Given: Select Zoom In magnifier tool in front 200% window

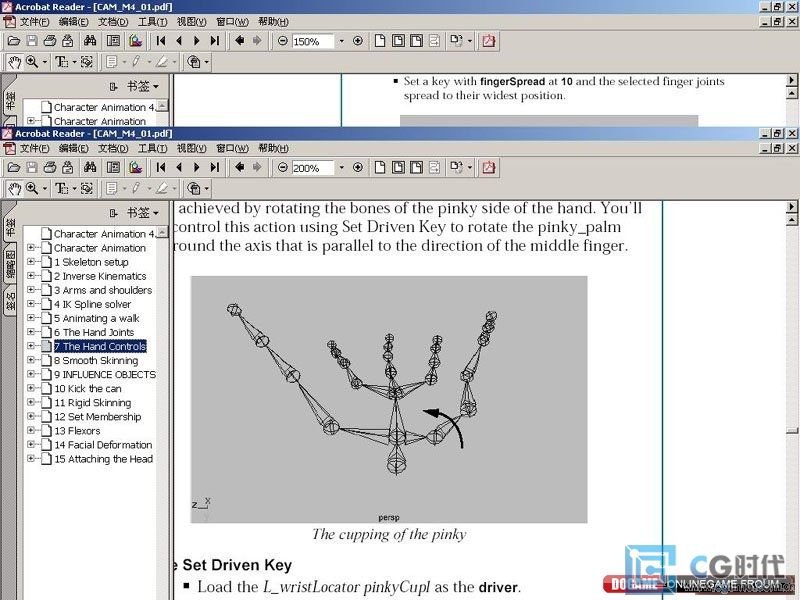Looking at the screenshot, I should (32, 189).
